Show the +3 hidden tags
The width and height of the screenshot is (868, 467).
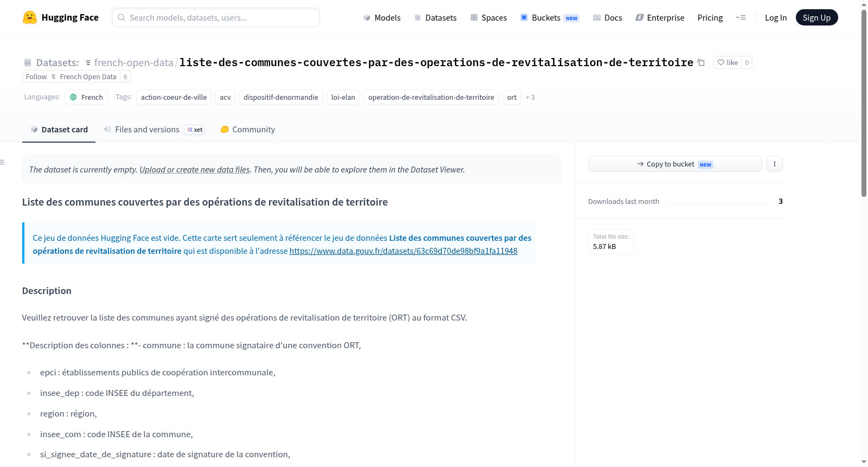(x=530, y=98)
